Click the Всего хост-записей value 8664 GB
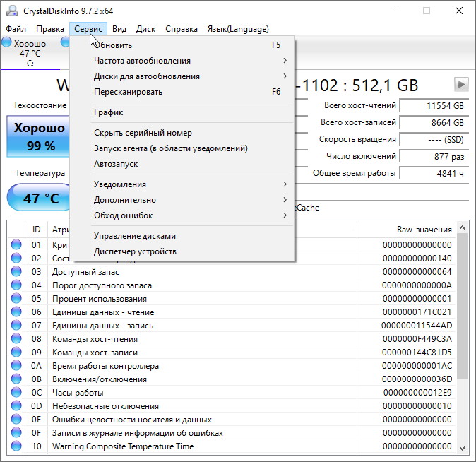The height and width of the screenshot is (462, 476). [x=434, y=122]
